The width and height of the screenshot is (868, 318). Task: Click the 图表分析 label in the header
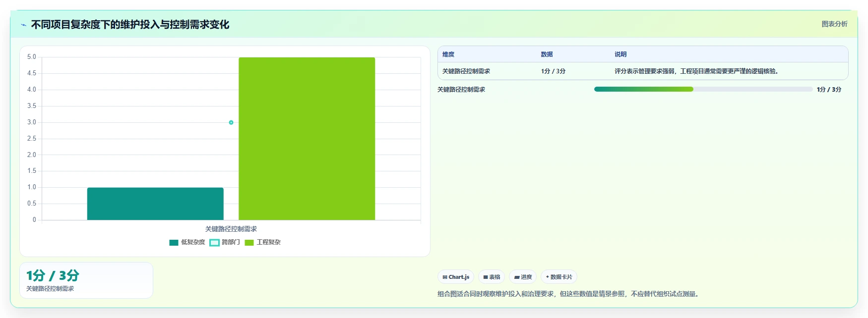point(834,24)
